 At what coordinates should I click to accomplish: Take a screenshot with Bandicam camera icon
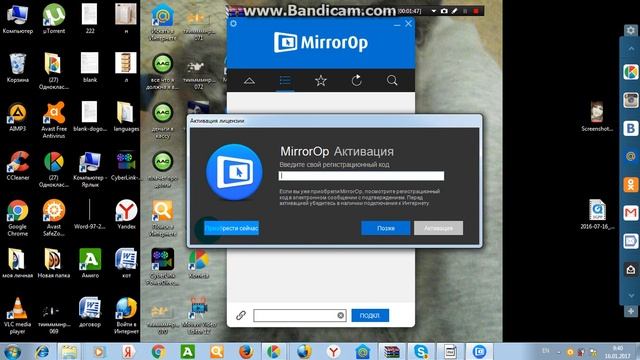444,11
